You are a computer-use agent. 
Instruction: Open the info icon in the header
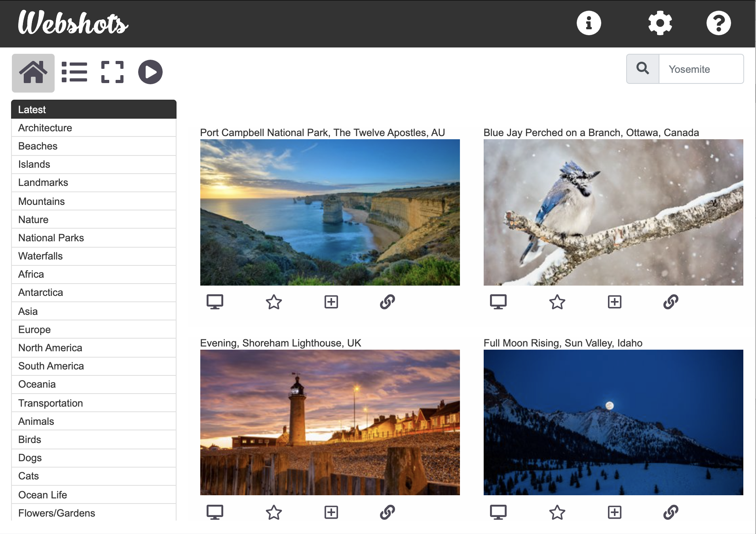pos(589,23)
